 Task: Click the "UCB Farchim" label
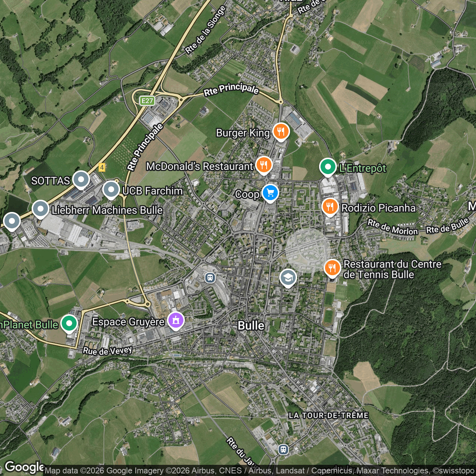tap(152, 191)
